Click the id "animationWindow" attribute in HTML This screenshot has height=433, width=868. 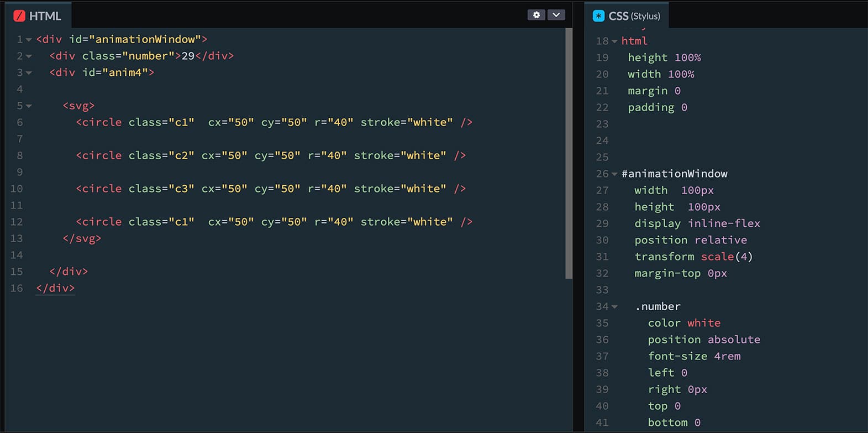click(x=135, y=39)
